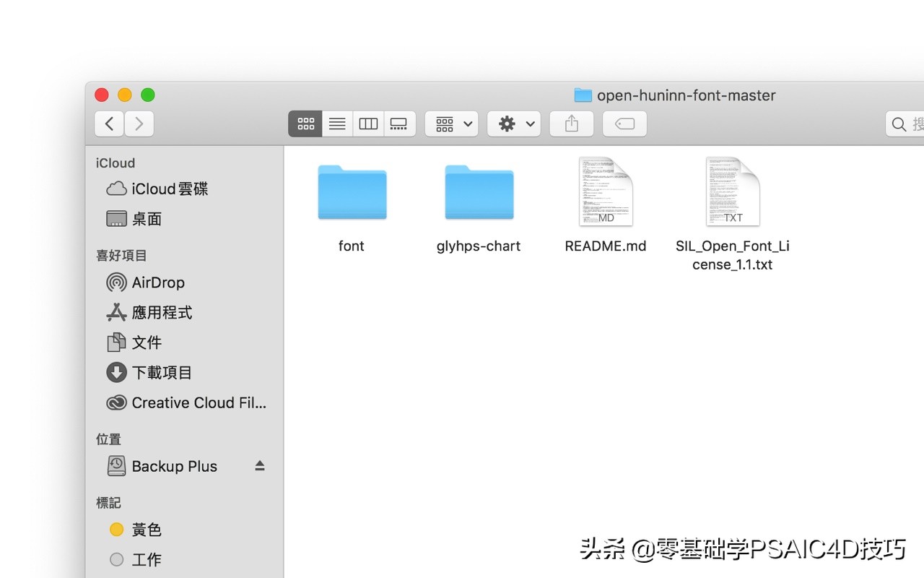Image resolution: width=924 pixels, height=578 pixels.
Task: Minimize the window with the yellow button
Action: click(125, 95)
